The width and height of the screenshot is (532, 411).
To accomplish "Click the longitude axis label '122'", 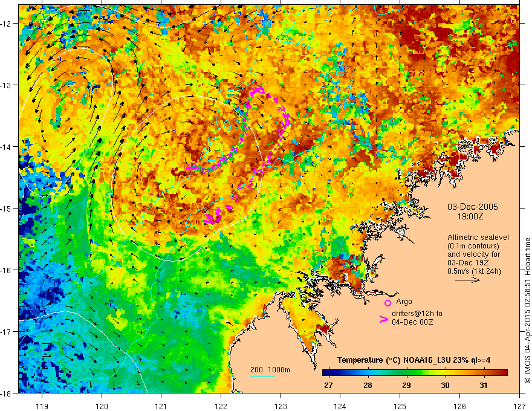I will 221,406.
